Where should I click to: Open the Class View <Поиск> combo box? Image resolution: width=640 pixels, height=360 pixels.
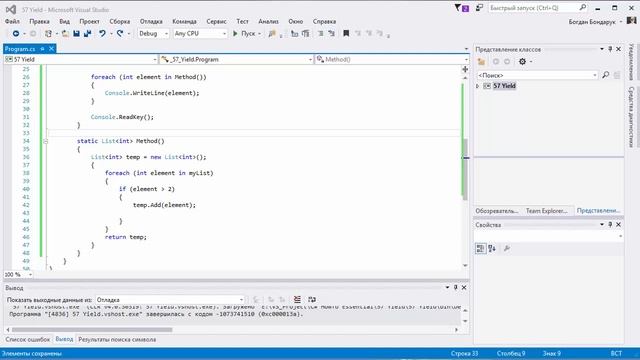537,75
